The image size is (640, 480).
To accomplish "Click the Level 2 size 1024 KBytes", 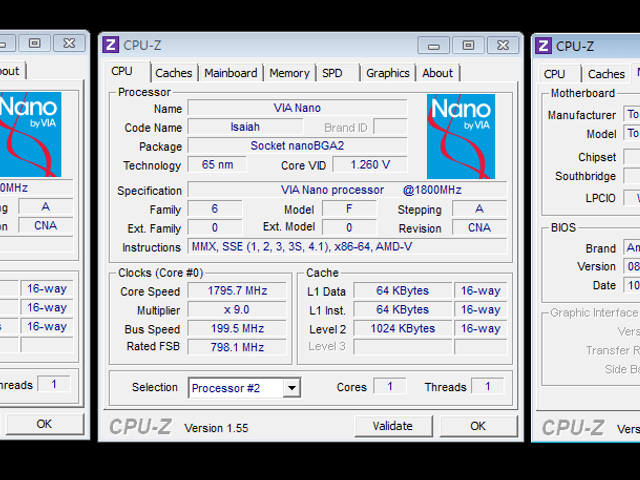I will point(402,329).
